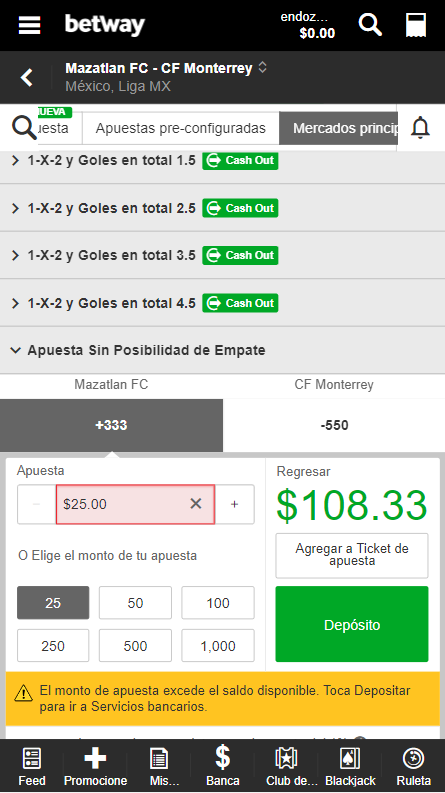Switch to Apuestas pre-configuradas tab
This screenshot has width=445, height=793.
181,128
